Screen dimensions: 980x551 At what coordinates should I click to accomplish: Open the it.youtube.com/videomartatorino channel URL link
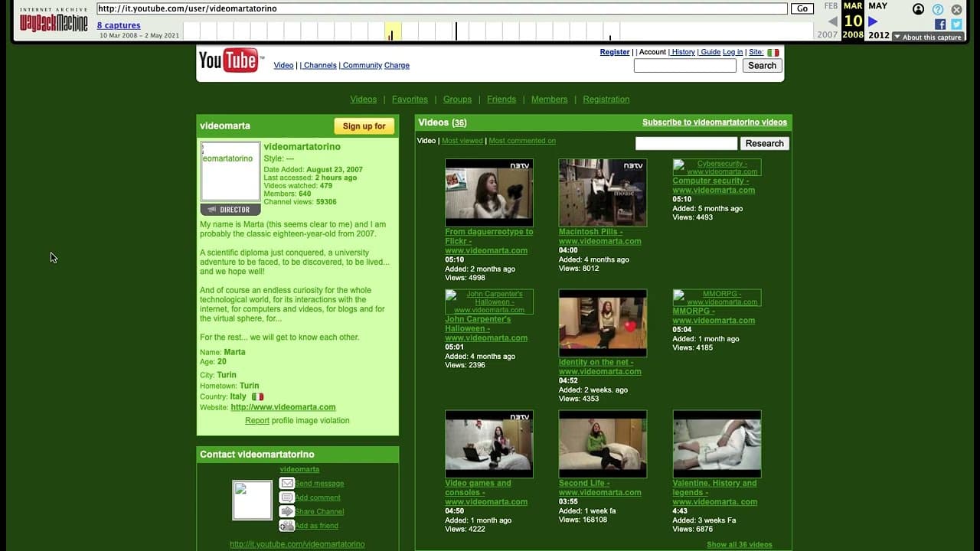pyautogui.click(x=297, y=545)
